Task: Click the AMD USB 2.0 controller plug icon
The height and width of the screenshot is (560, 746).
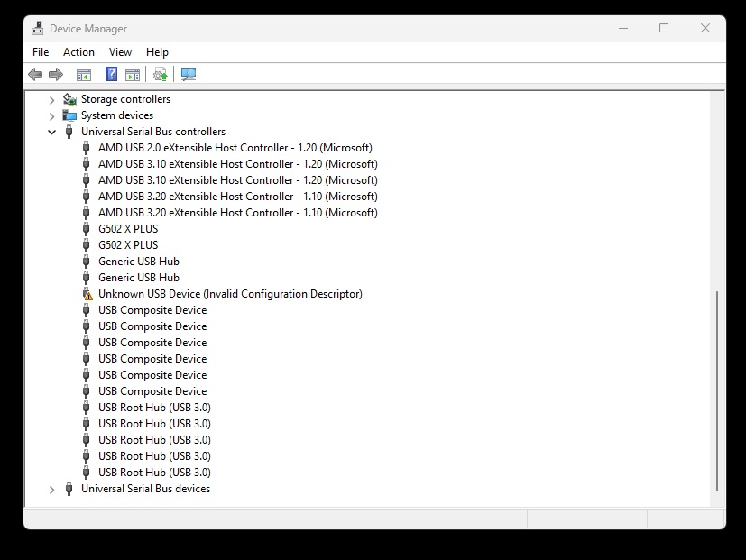Action: [x=86, y=148]
